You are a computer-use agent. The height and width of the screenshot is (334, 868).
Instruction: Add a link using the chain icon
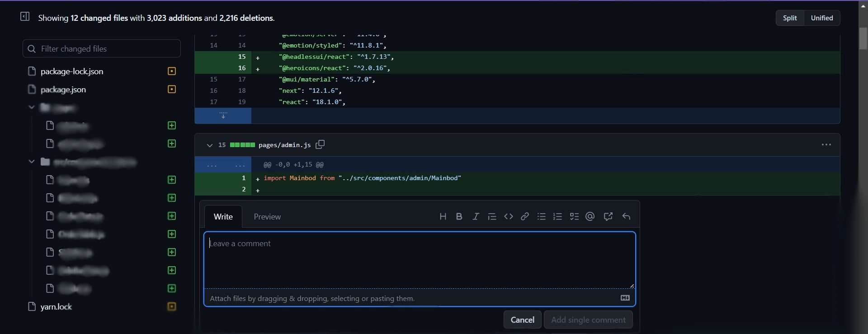[x=525, y=217]
